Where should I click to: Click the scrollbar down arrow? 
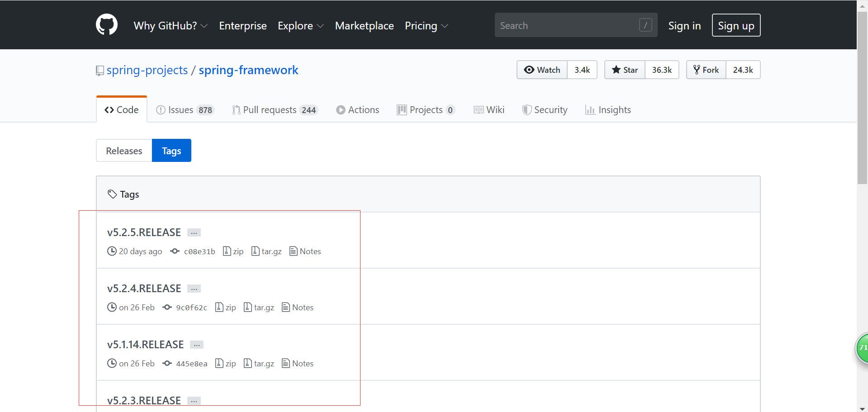click(x=862, y=408)
